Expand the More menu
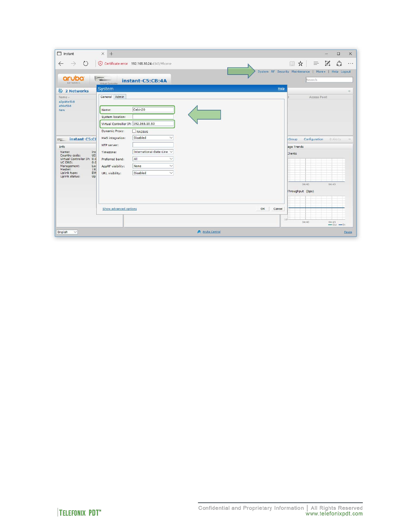Screen dimensions: 411x532 click(x=321, y=72)
